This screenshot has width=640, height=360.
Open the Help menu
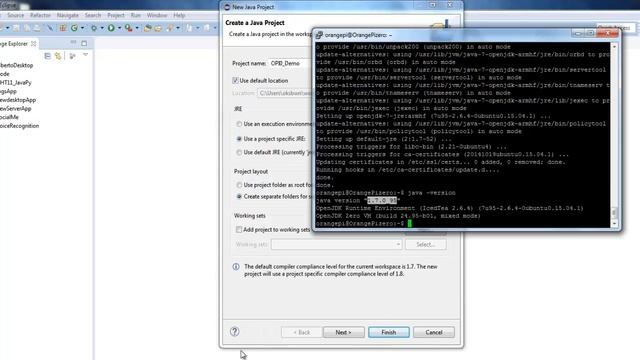[x=179, y=15]
